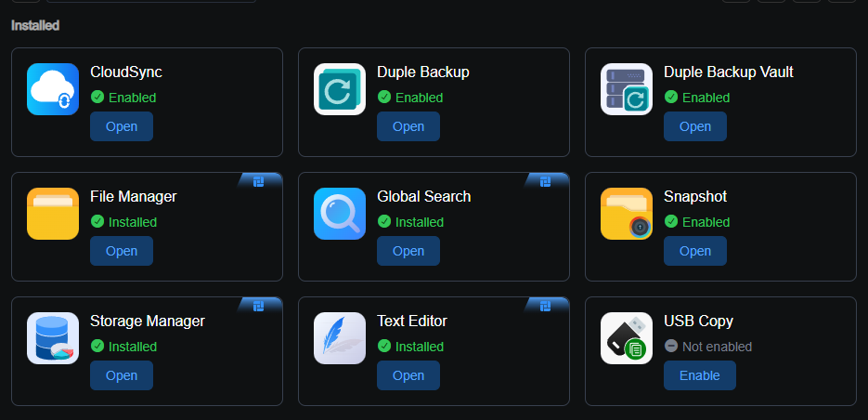Click the Storage Manager database icon
Viewport: 868px width, 420px height.
pos(53,338)
